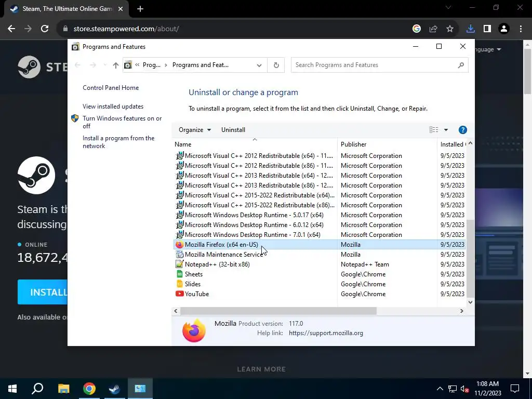Bookmark this page with the star icon
This screenshot has width=532, height=399.
pos(450,29)
